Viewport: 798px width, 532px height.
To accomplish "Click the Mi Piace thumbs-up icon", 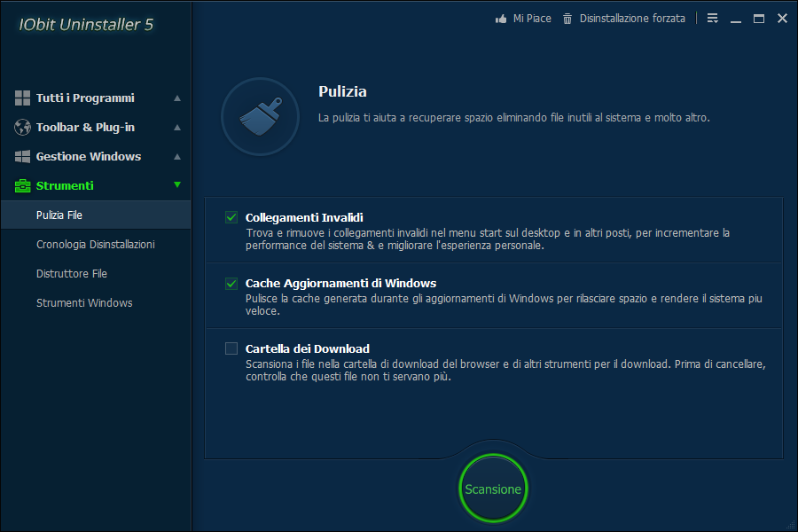I will 501,19.
